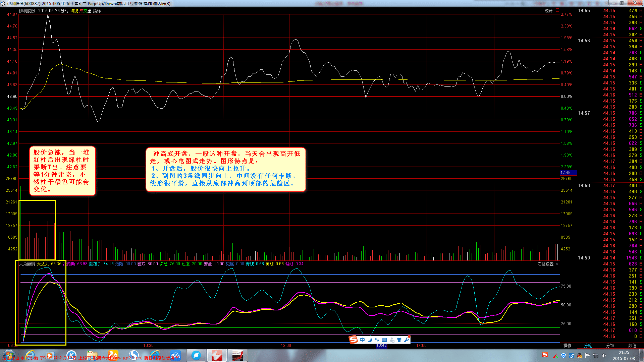Click the 安全: 10.00 indicator value
The height and width of the screenshot is (362, 644).
214,264
